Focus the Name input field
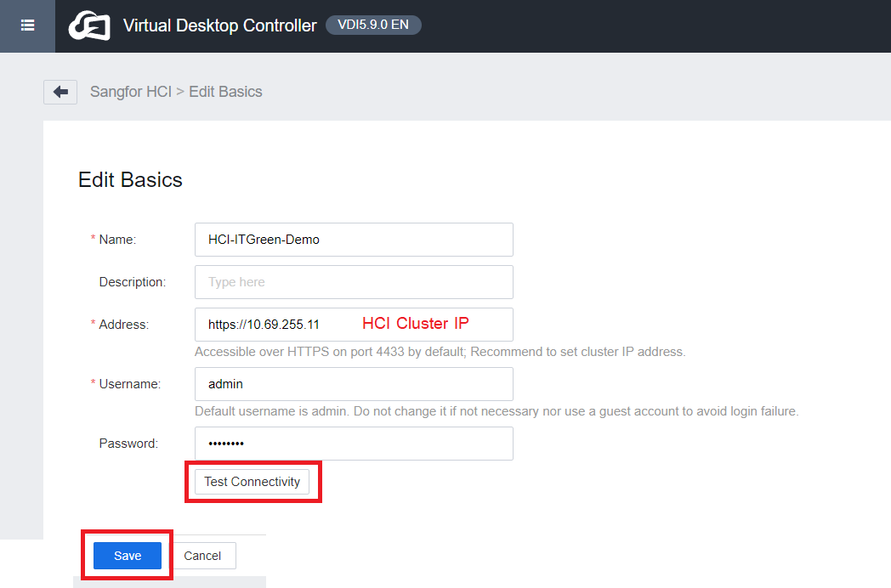Image resolution: width=891 pixels, height=588 pixels. [354, 240]
